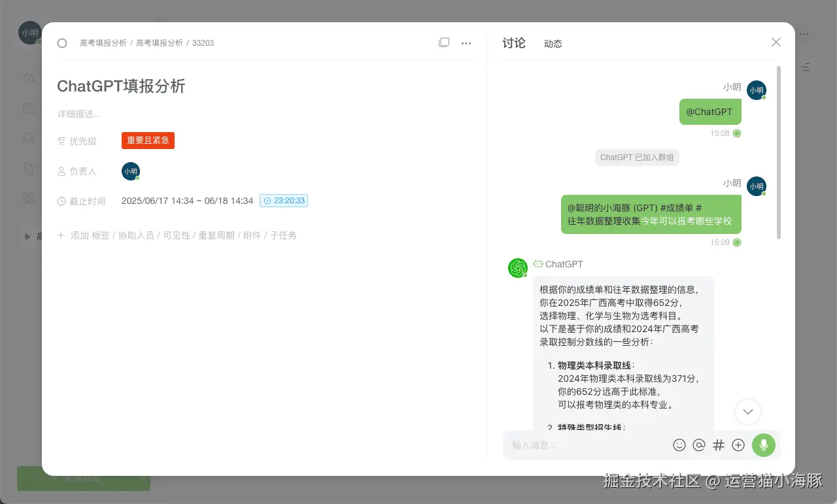The image size is (837, 504).
Task: Click the @ mention icon
Action: [699, 445]
